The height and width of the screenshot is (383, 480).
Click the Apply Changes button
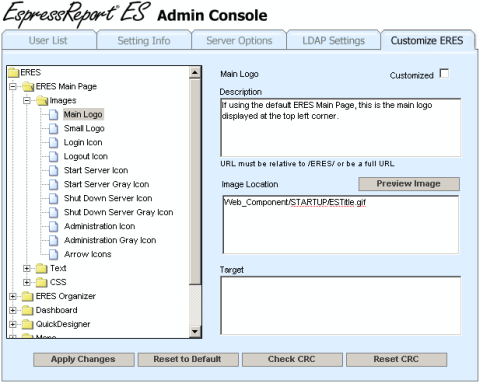point(84,359)
